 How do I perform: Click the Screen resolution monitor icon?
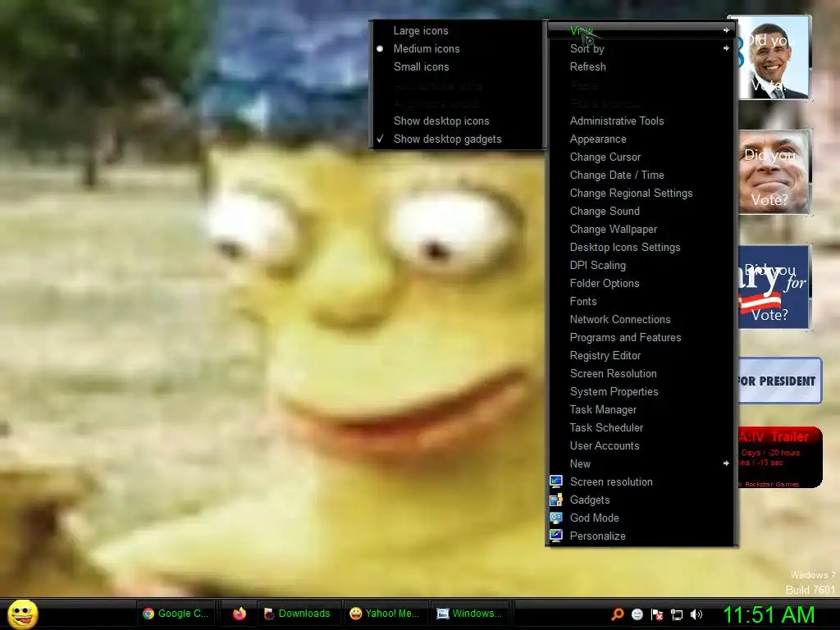556,482
